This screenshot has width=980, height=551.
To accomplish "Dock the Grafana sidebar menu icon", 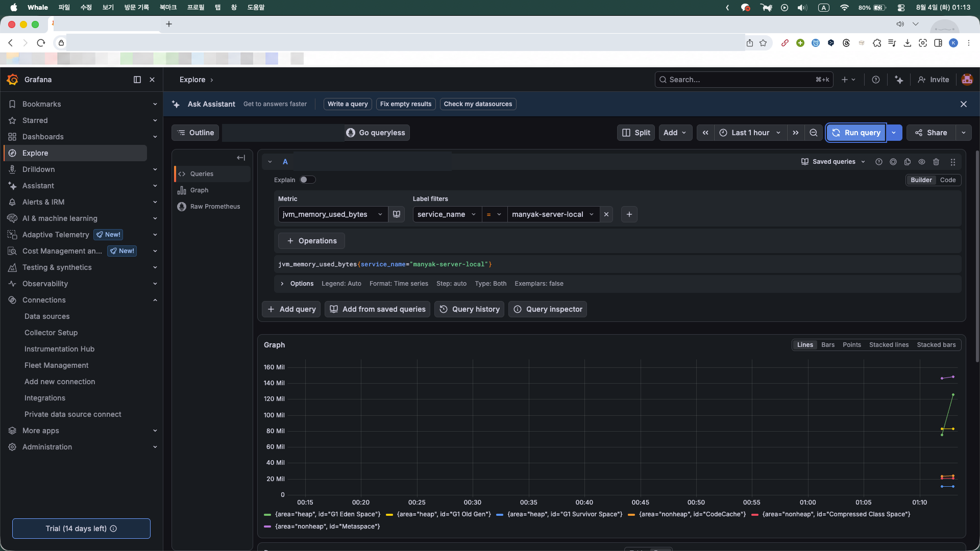I will coord(137,80).
